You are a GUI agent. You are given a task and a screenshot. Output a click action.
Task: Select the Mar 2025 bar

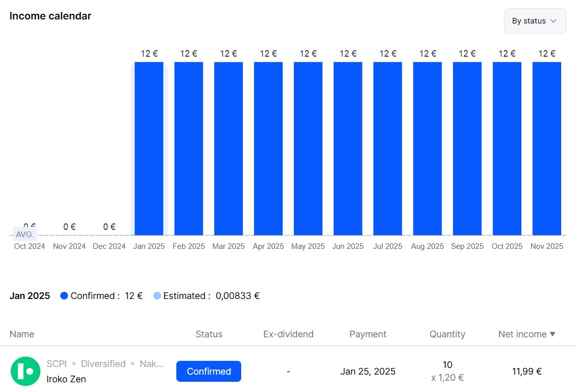228,149
